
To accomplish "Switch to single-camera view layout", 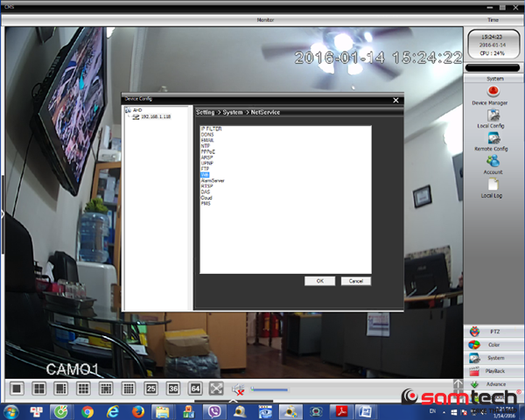I will (x=16, y=388).
